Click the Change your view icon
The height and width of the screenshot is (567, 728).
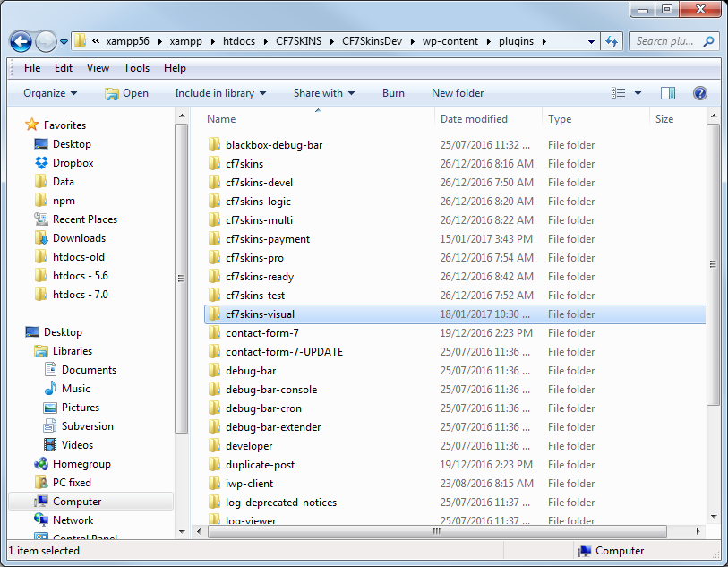pos(619,93)
